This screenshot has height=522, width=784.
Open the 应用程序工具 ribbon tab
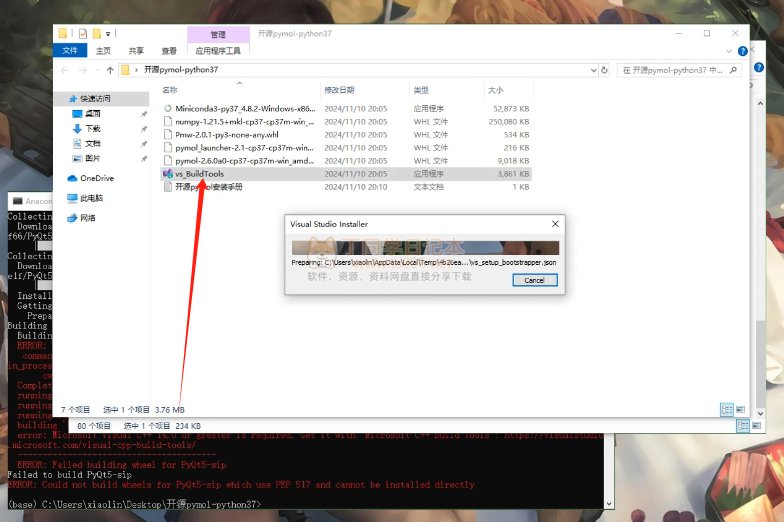pyautogui.click(x=218, y=50)
